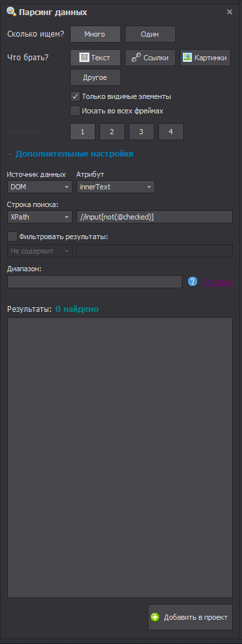
Task: Click inside the results list area
Action: pyautogui.click(x=120, y=457)
